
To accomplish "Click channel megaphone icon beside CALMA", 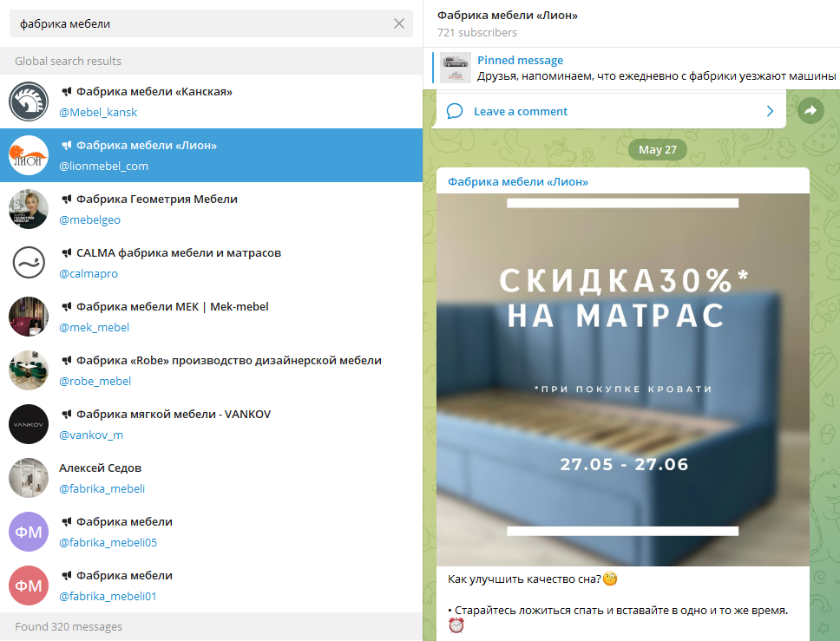I will (67, 252).
